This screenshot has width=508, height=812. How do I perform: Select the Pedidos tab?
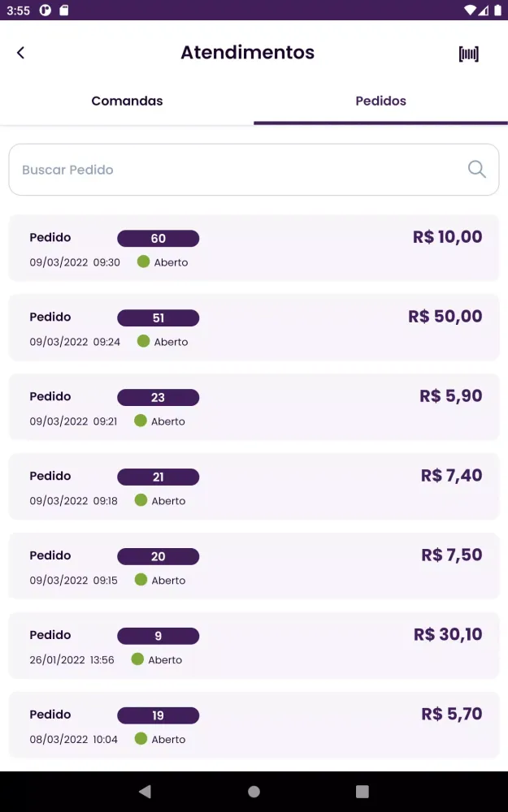click(380, 101)
